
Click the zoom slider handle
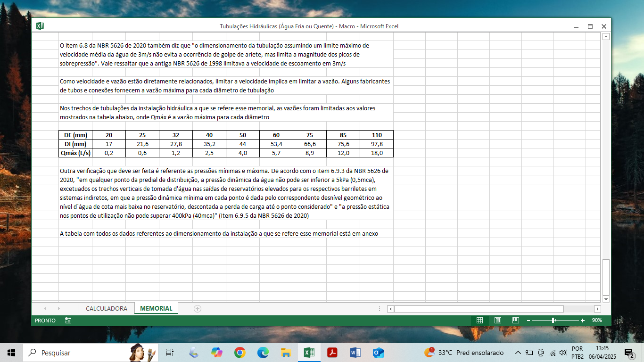[x=553, y=321]
